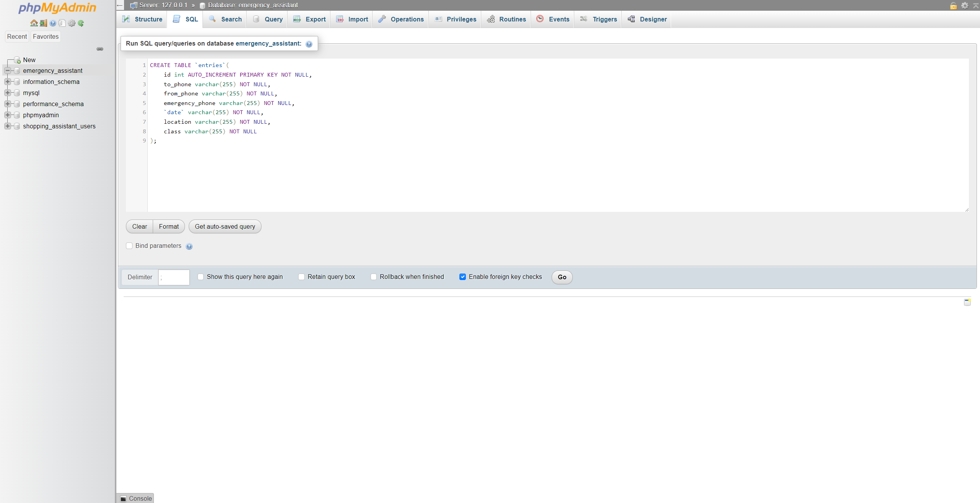This screenshot has width=980, height=503.
Task: Uncheck Enable foreign key checks
Action: 462,277
